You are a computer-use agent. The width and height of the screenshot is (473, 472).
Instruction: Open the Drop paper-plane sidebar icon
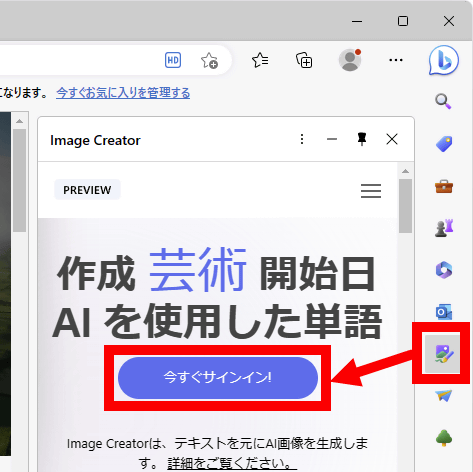point(444,396)
